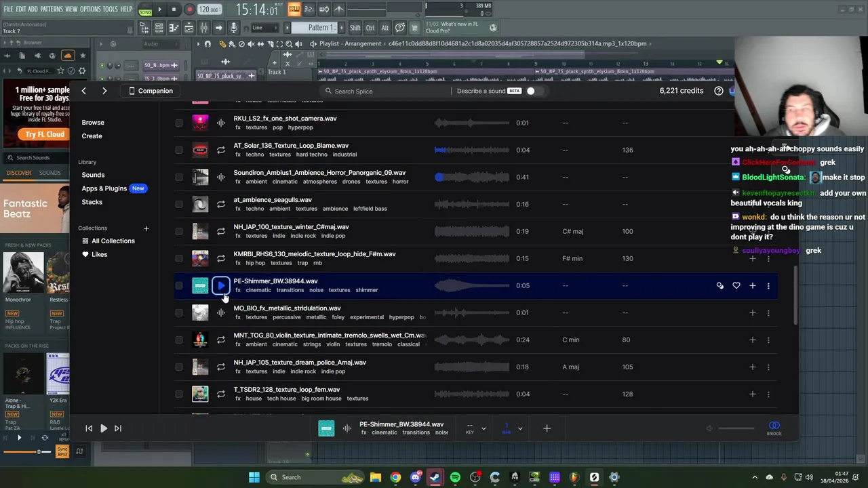Check box for MNT_TOG_80_violin_texture tremolo row
The height and width of the screenshot is (488, 868).
pos(179,340)
